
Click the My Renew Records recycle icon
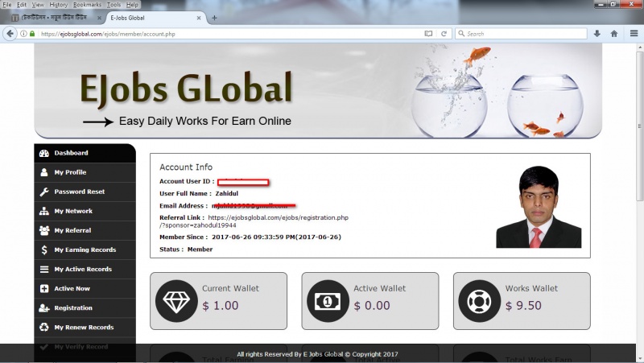tap(44, 328)
